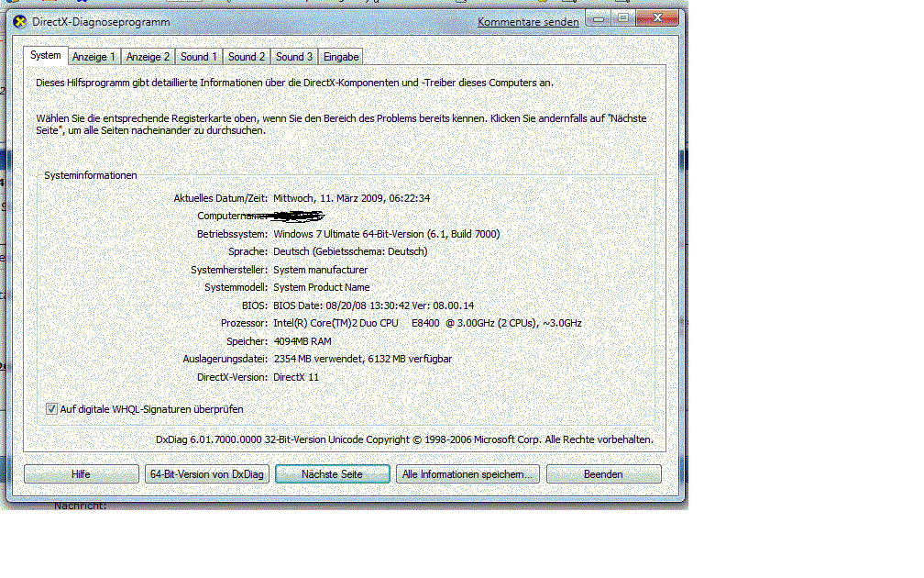Click the 4094MB RAM value
This screenshot has height=578, width=924.
[302, 341]
